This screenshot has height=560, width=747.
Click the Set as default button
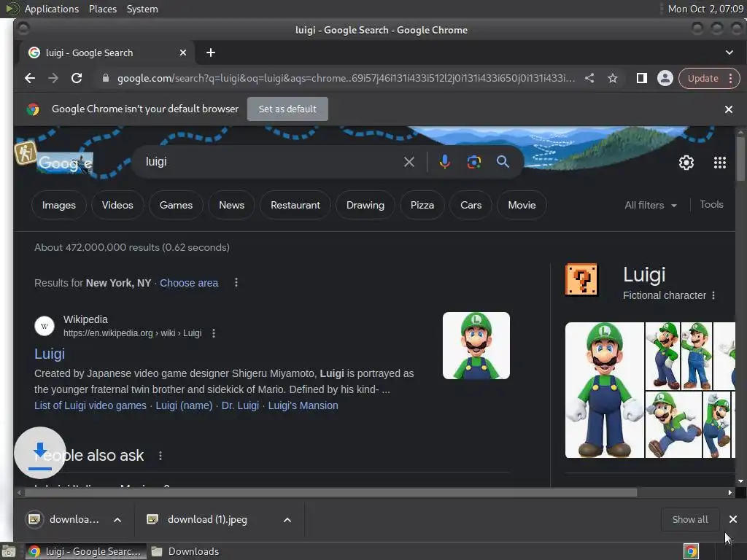pos(287,109)
